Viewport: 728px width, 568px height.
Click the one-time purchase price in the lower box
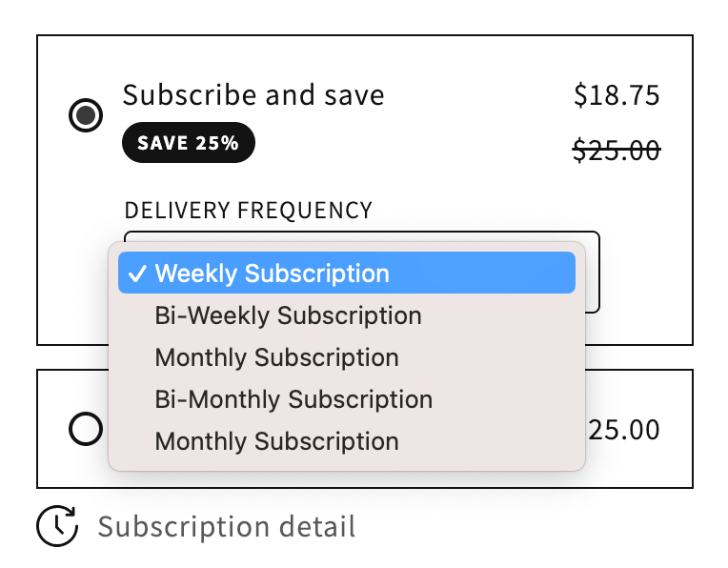(x=624, y=430)
